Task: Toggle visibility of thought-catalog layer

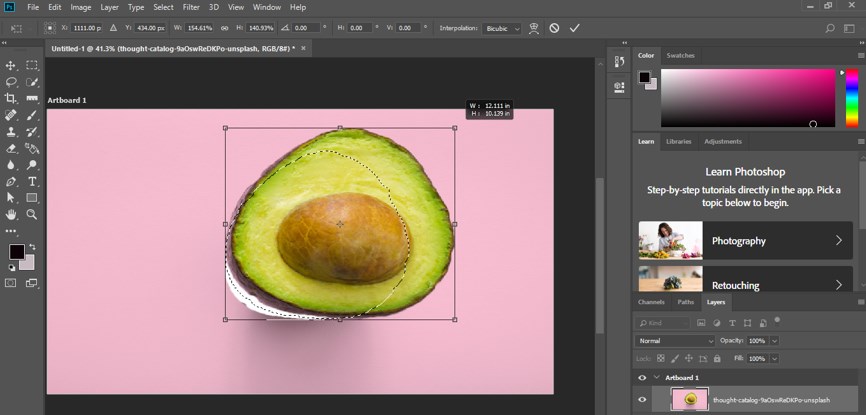Action: 642,400
